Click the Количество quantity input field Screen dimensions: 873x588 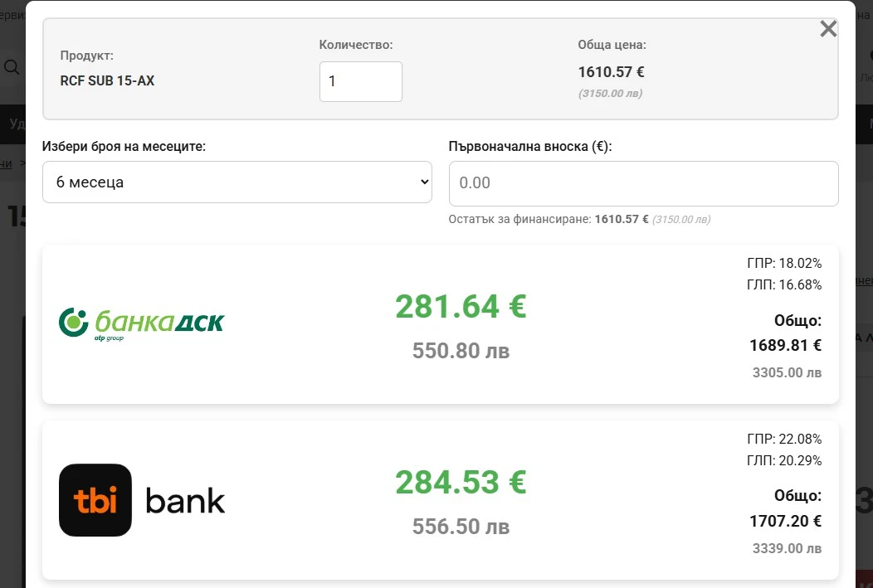point(360,81)
